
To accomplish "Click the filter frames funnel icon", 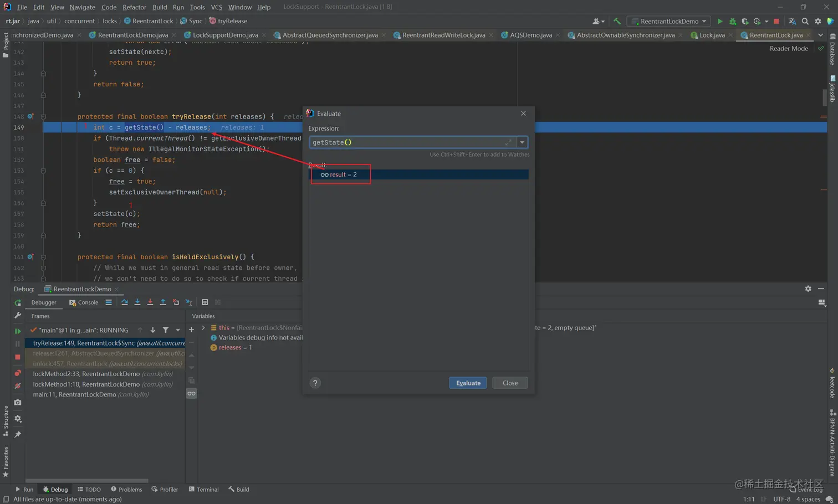I will tap(165, 330).
